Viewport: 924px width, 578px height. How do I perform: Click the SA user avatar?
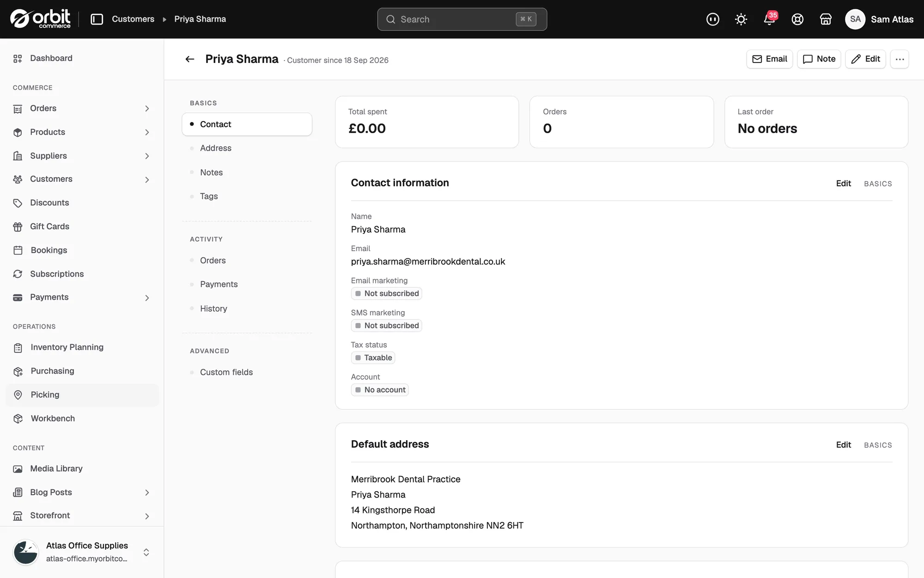[855, 19]
